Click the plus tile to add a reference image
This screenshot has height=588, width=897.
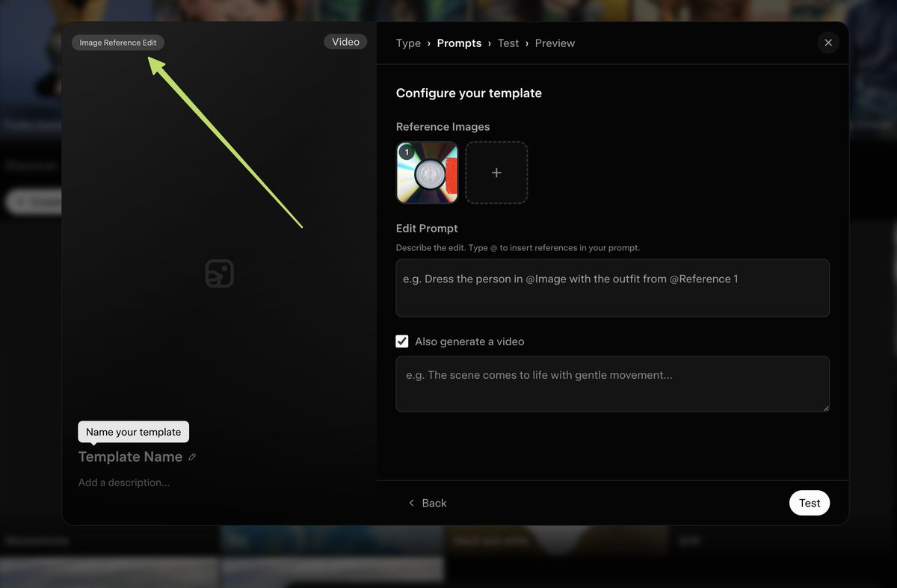[496, 173]
